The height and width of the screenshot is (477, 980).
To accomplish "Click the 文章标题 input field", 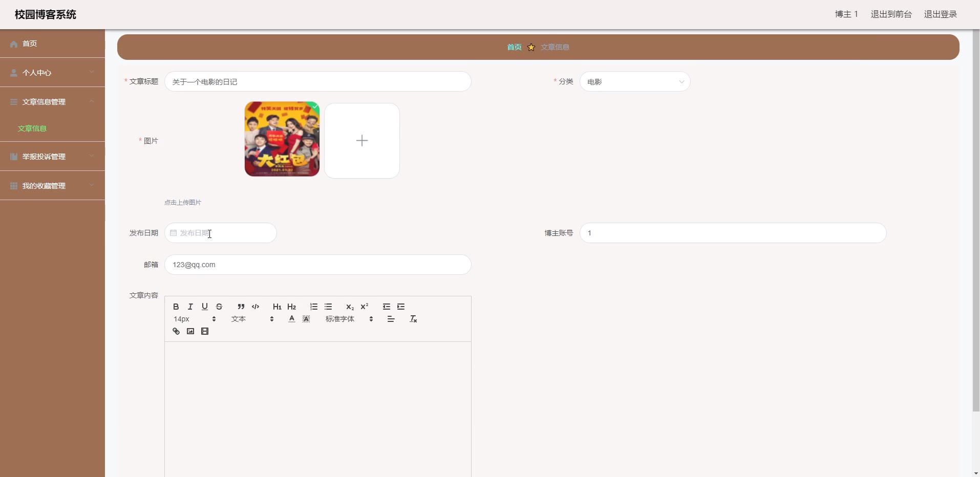I will [317, 81].
